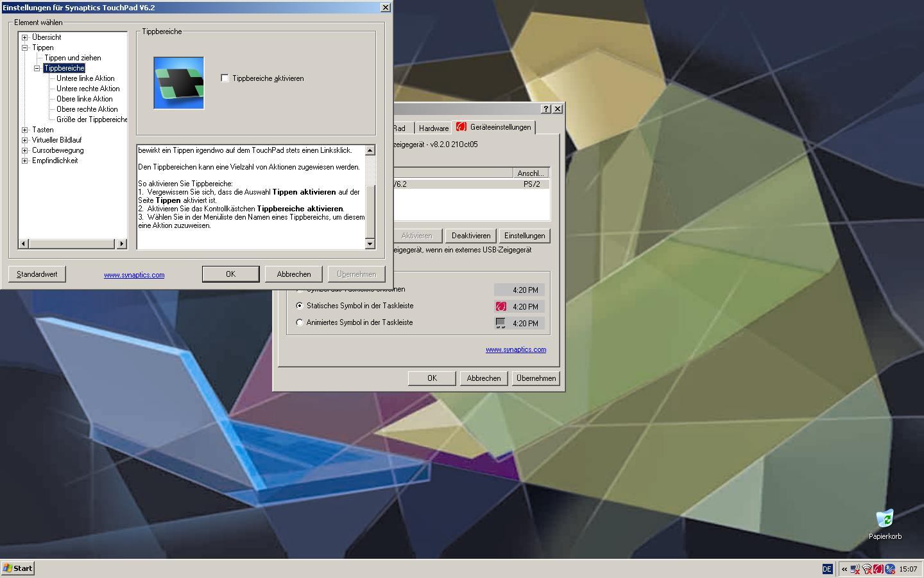Click the help question mark button in mouse dialog
The image size is (924, 578).
click(546, 109)
